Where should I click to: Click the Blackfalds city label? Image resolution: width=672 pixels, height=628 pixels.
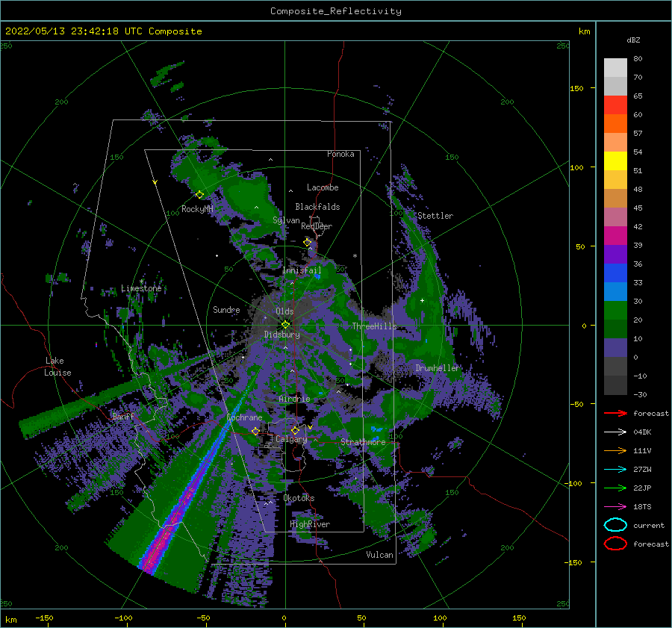pos(317,207)
